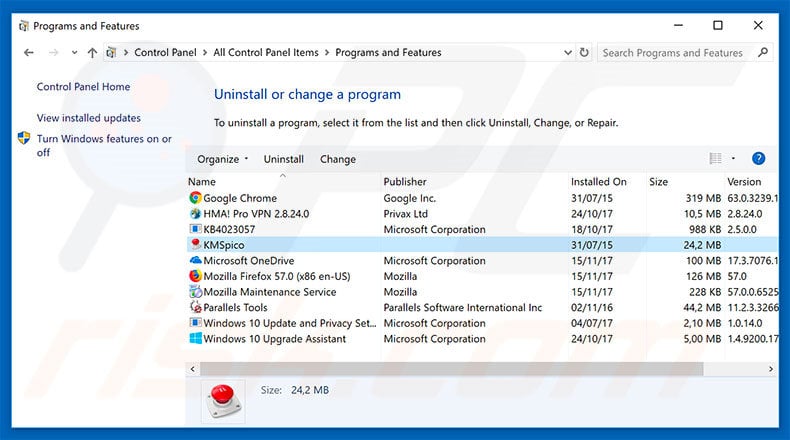
Task: Click Google Inc. publisher cell
Action: (x=410, y=198)
